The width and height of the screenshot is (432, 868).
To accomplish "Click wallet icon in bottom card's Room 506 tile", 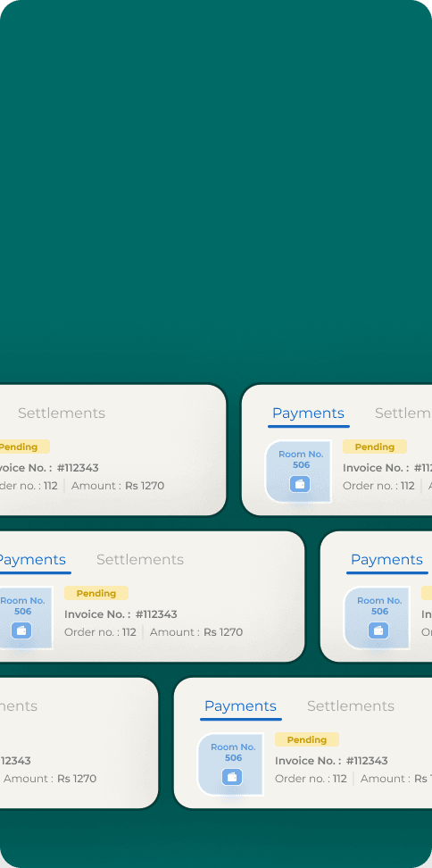I will (x=232, y=777).
